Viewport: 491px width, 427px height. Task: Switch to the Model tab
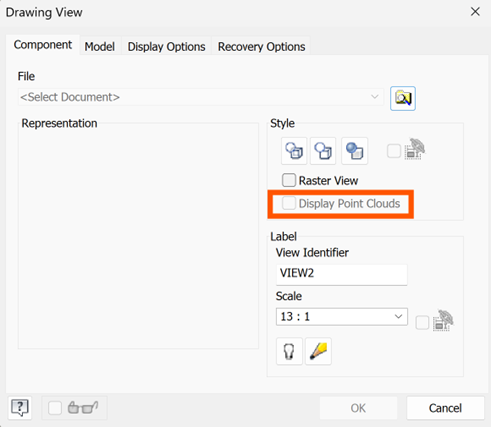[100, 46]
